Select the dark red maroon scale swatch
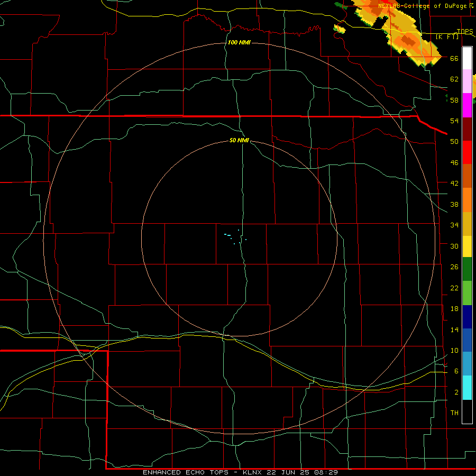Screen dimensions: 476x476 click(x=467, y=129)
